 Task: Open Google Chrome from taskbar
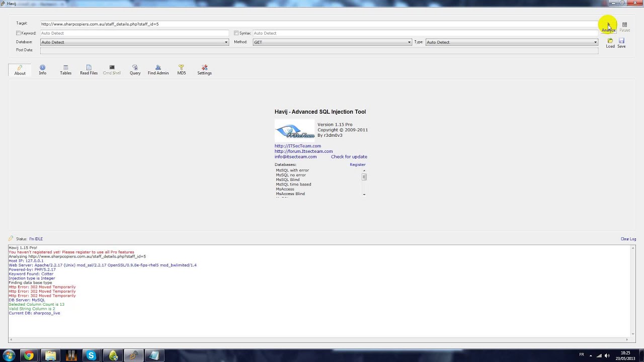[x=29, y=356]
